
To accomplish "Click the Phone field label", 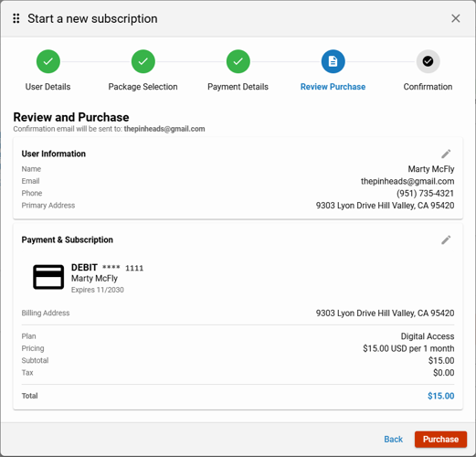I will pos(32,193).
